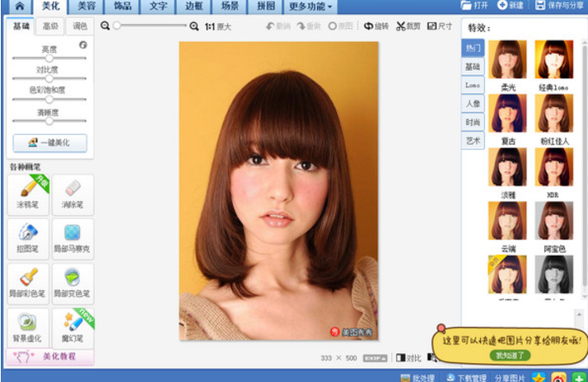Image resolution: width=588 pixels, height=382 pixels.
Task: Select the 涂鸦笔 doodle brush tool
Action: point(28,194)
